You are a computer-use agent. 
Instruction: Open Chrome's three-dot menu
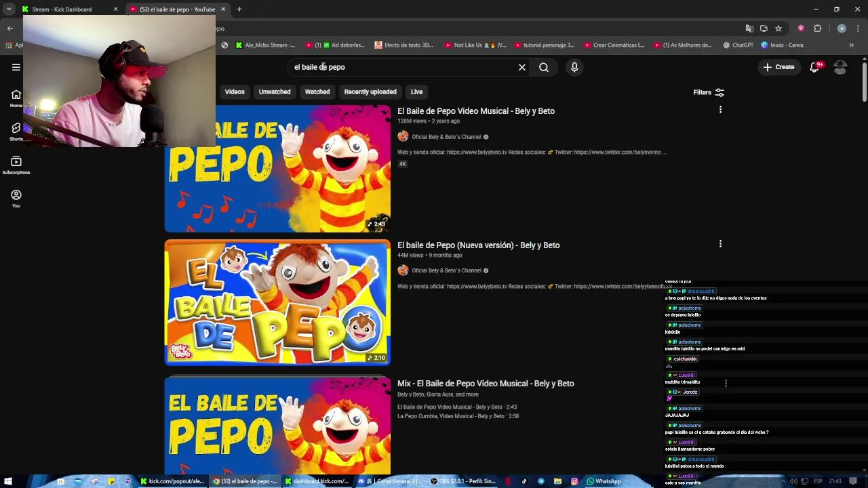point(859,28)
